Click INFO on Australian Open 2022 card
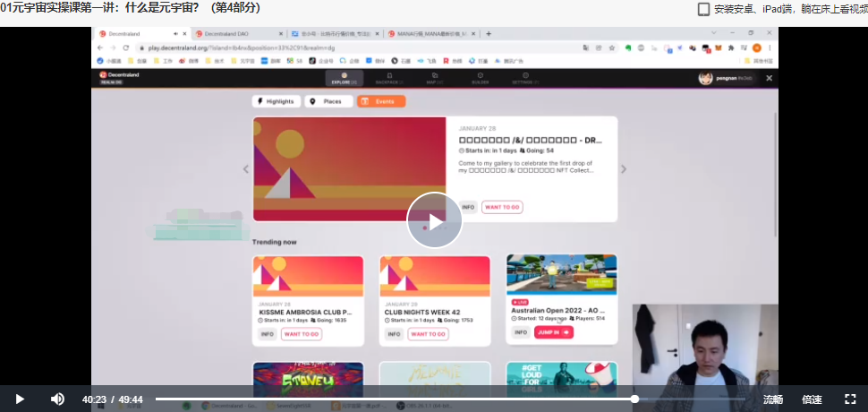The image size is (868, 412). coord(521,332)
